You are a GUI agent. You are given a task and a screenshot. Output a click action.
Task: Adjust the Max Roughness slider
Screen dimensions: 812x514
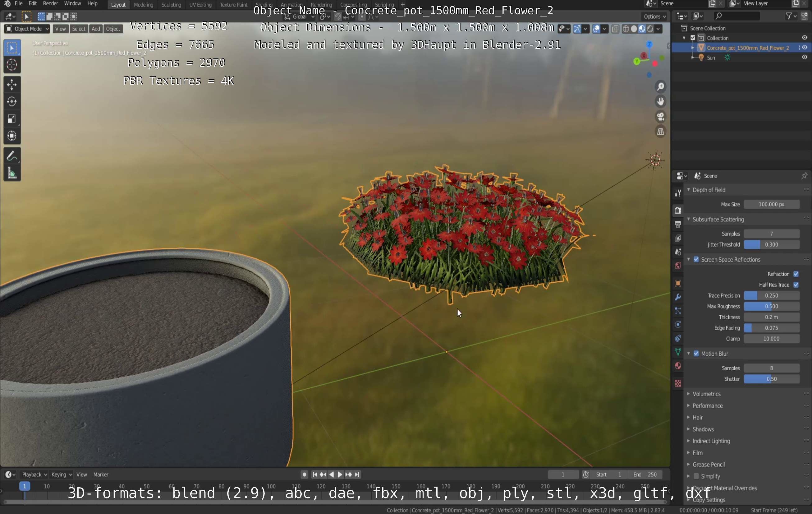(x=772, y=307)
